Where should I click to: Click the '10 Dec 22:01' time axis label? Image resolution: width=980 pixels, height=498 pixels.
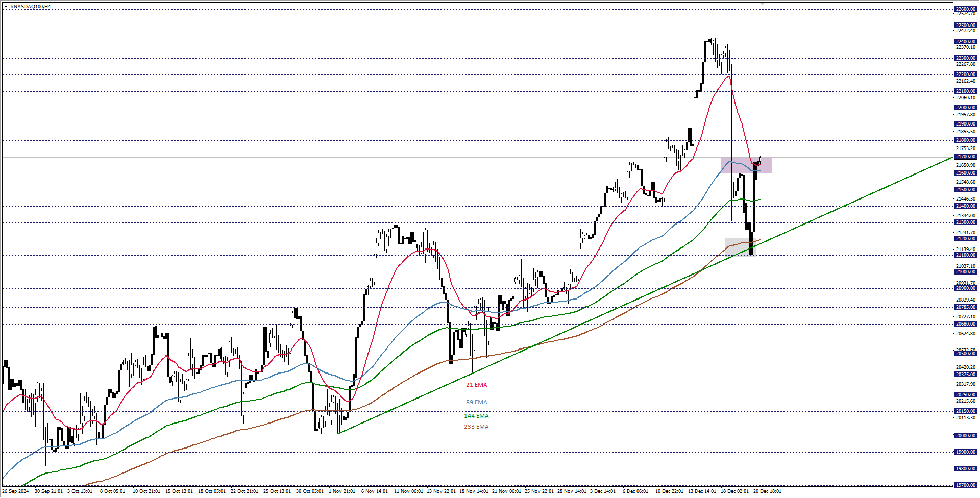(669, 491)
